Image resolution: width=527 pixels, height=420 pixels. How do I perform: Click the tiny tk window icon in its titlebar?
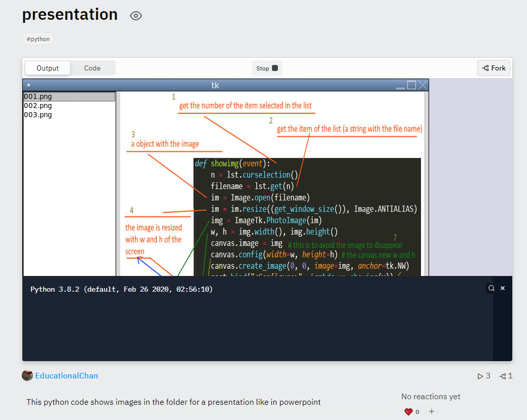(x=28, y=85)
